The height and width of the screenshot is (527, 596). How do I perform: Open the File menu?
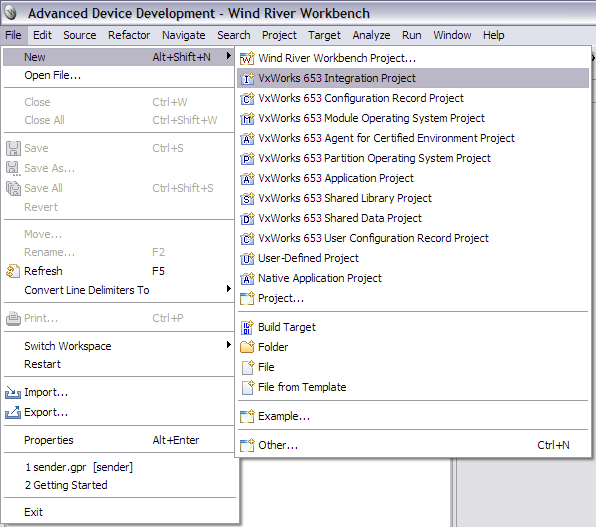point(13,35)
